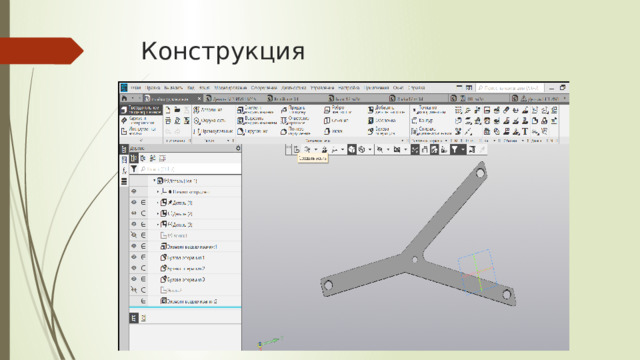Show the hidden Эскиз:2 with its eye icon
The width and height of the screenshot is (640, 360).
[x=134, y=290]
